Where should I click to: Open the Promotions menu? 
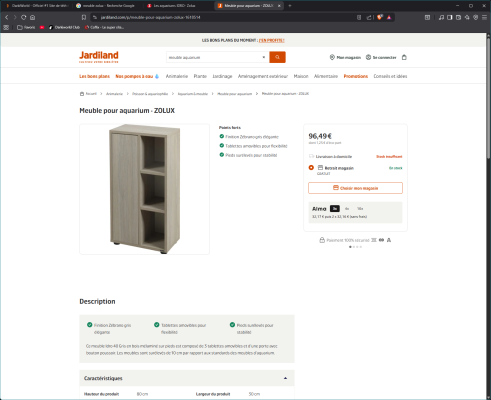coord(356,76)
